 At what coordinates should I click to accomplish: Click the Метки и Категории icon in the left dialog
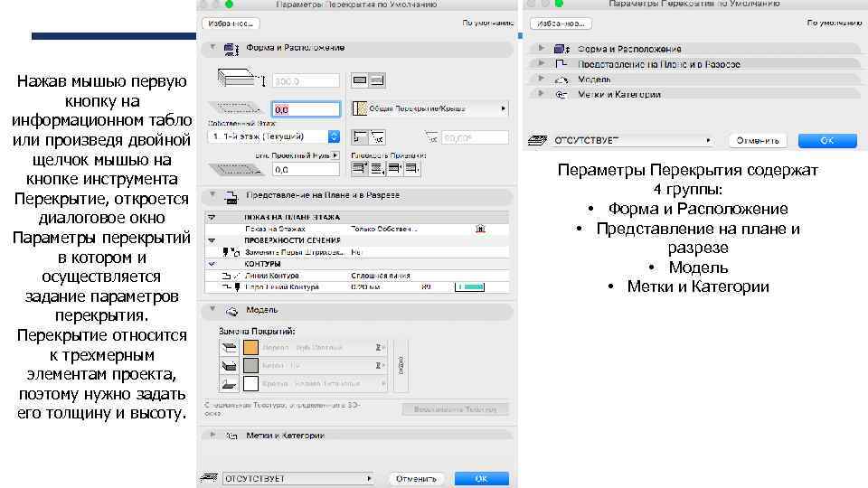coord(231,436)
